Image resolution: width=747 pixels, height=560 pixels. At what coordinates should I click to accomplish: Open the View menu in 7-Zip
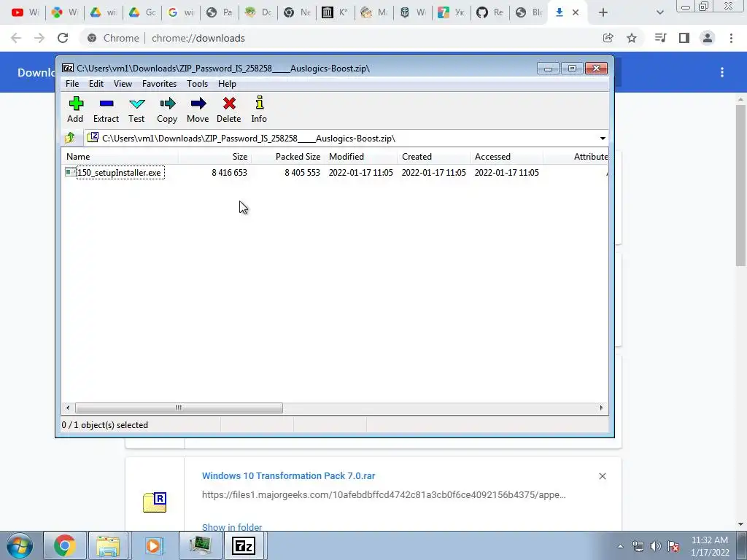coord(123,84)
